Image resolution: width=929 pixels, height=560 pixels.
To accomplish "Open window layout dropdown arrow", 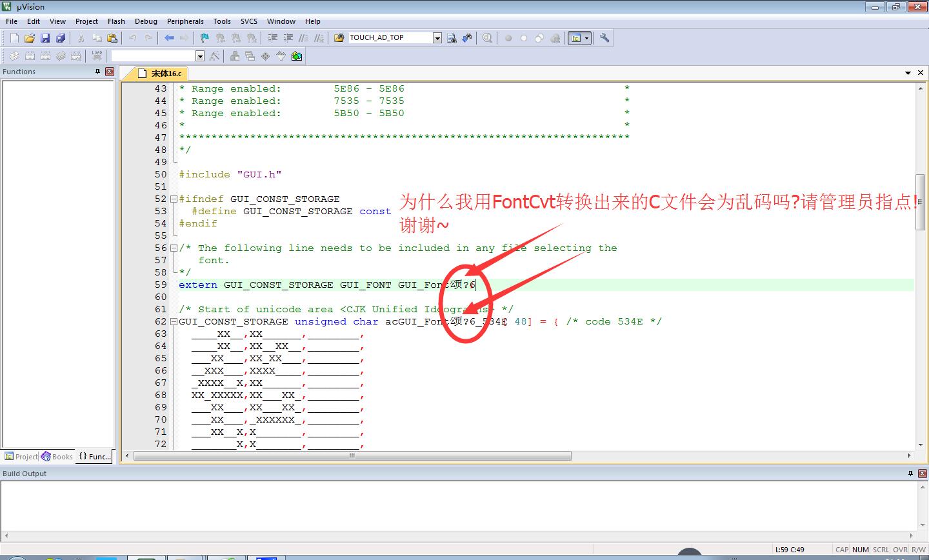I will 586,38.
